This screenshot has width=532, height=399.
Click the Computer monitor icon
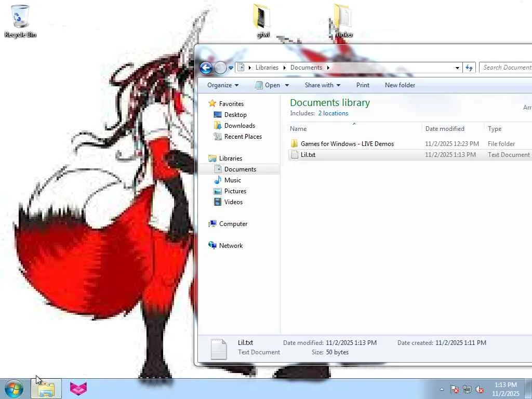coord(212,223)
